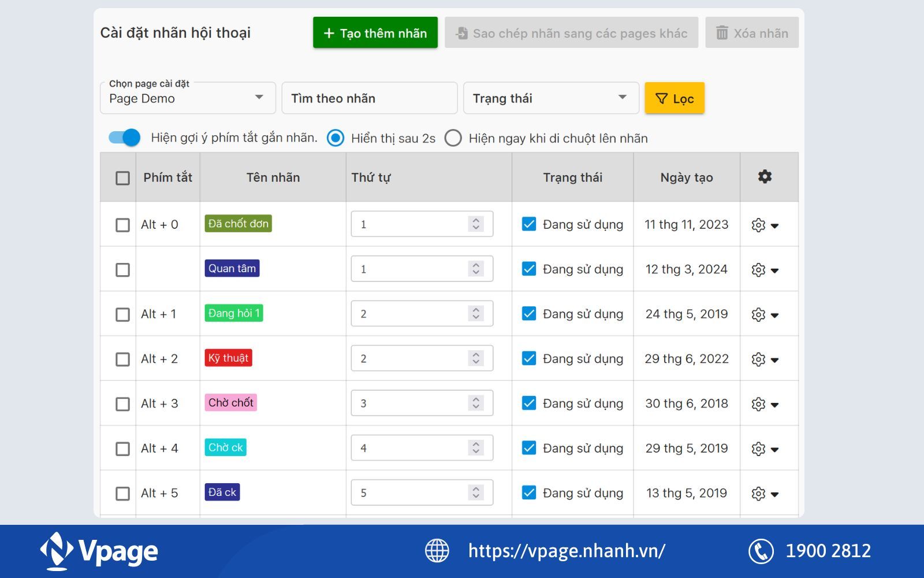Click the Vpage logo
This screenshot has height=578, width=924.
point(99,551)
